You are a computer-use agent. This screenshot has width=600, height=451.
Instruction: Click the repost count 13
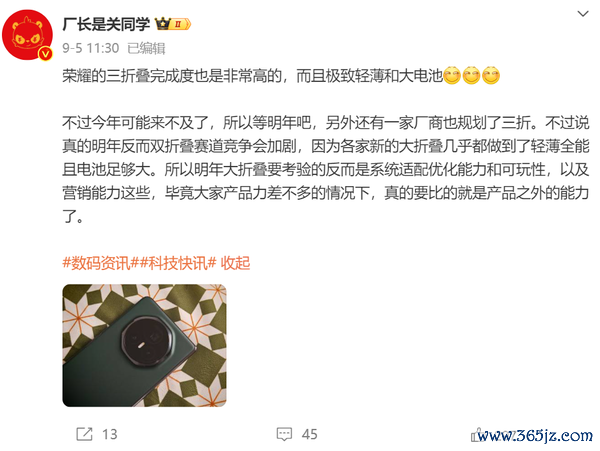click(109, 434)
